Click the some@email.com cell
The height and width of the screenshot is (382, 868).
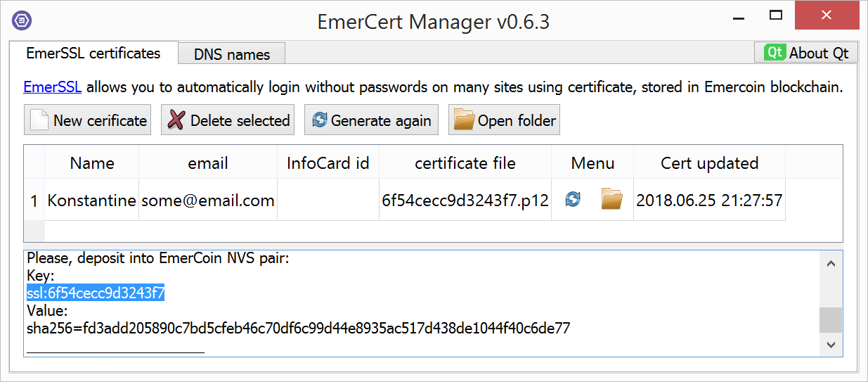(208, 200)
